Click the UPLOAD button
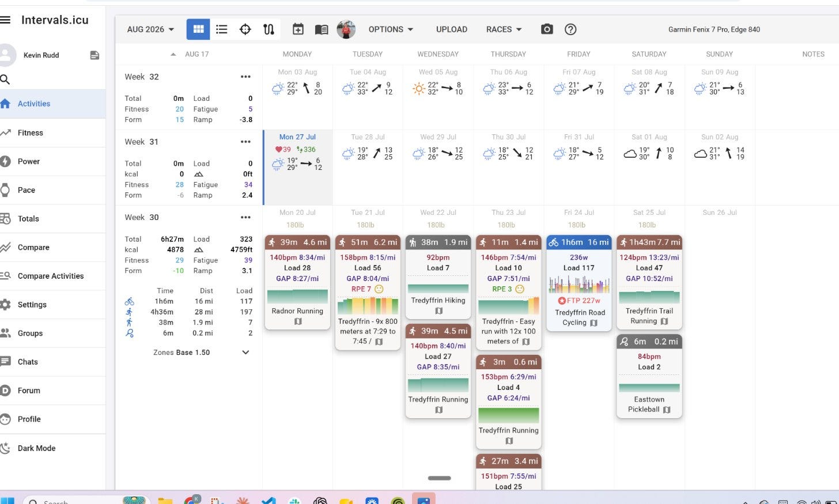The height and width of the screenshot is (504, 839). click(452, 29)
